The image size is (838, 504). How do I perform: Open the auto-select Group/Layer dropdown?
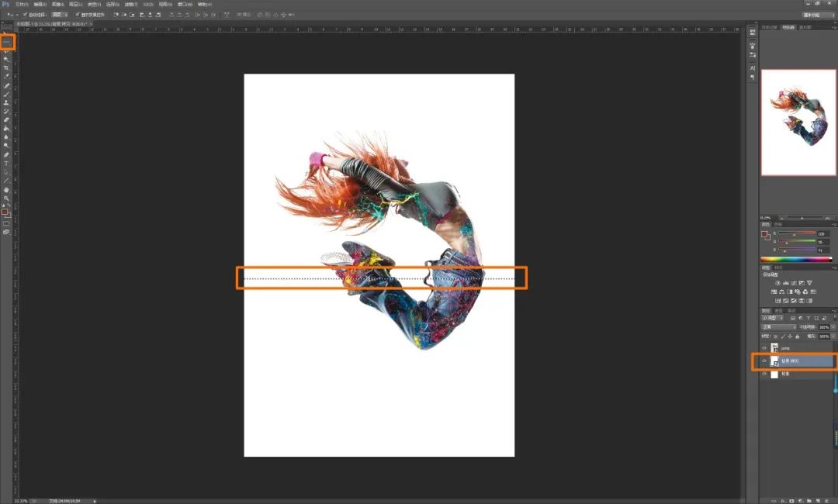coord(59,15)
